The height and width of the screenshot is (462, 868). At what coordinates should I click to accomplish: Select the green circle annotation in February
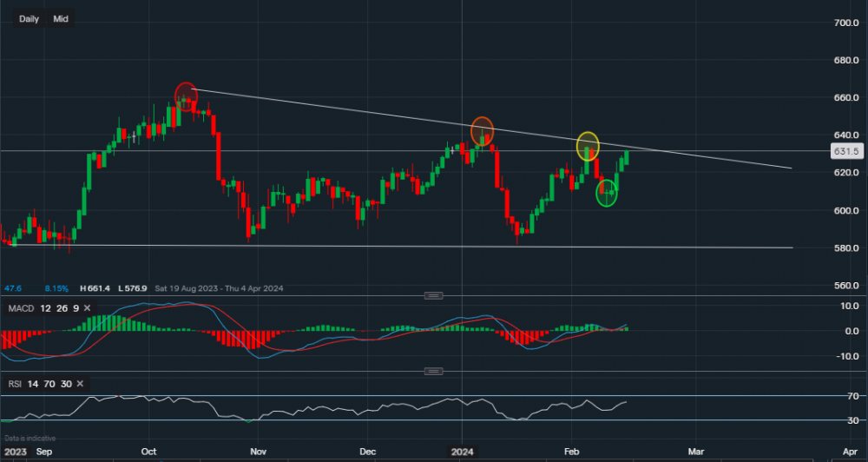[607, 194]
